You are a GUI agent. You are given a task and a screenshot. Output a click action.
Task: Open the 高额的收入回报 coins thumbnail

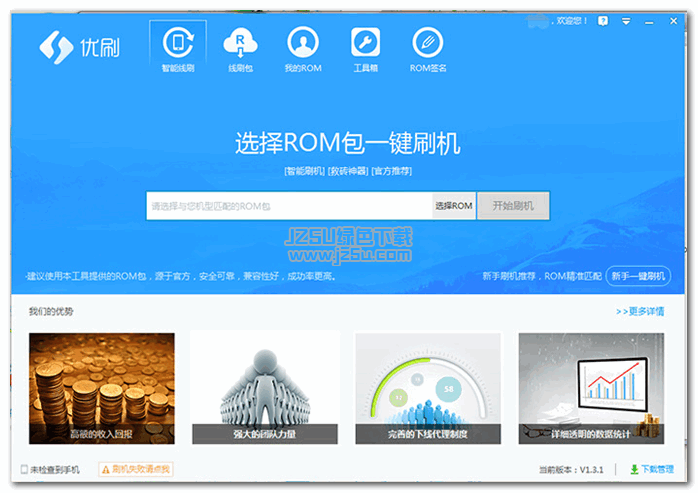point(102,388)
